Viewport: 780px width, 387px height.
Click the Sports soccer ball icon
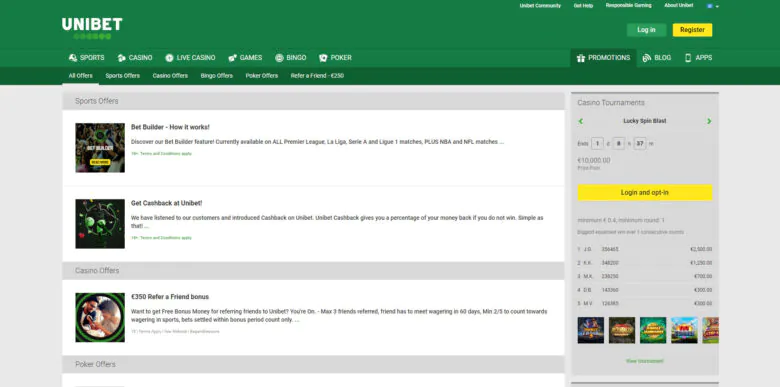point(73,58)
